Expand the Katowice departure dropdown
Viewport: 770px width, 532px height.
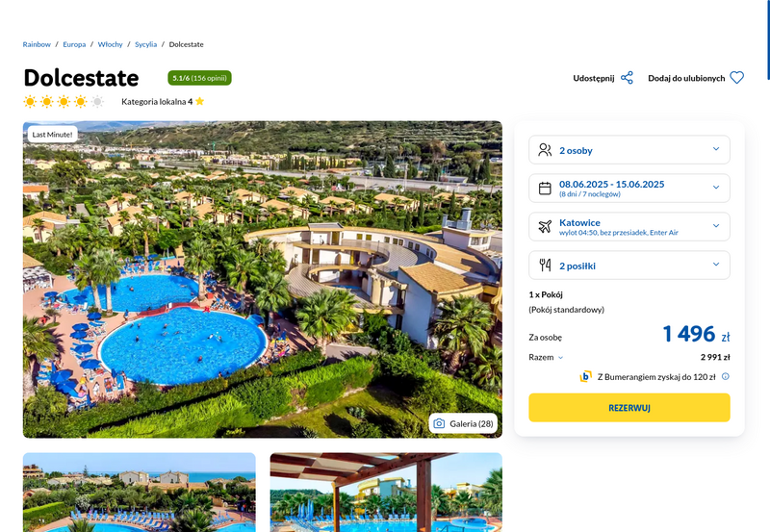629,226
